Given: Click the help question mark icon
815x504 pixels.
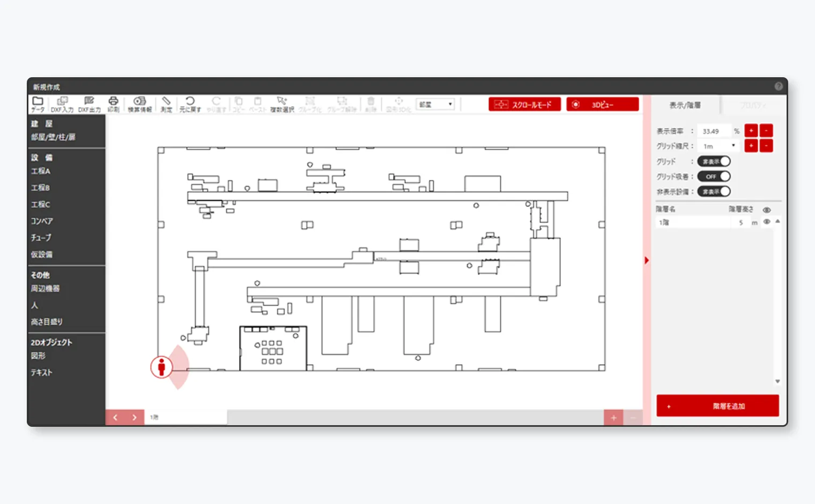Looking at the screenshot, I should pyautogui.click(x=779, y=86).
